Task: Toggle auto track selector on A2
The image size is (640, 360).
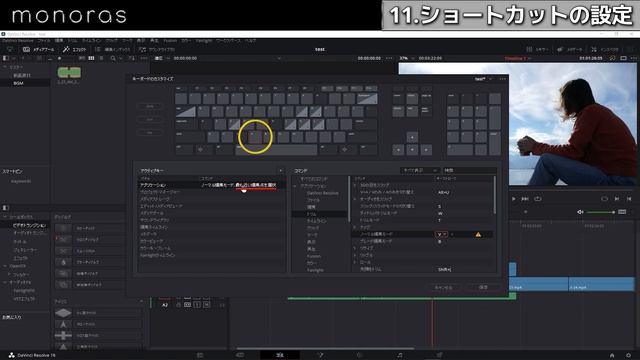Action: pyautogui.click(x=187, y=304)
